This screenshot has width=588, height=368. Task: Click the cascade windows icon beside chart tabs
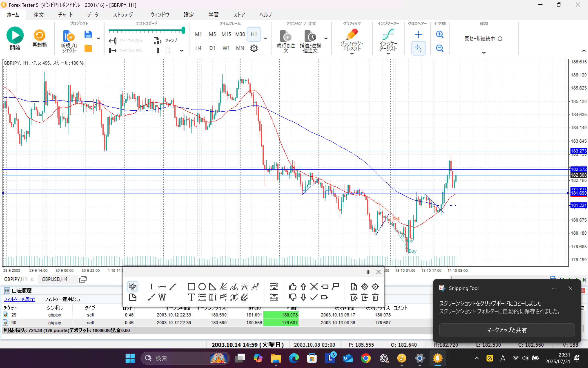pos(83,279)
